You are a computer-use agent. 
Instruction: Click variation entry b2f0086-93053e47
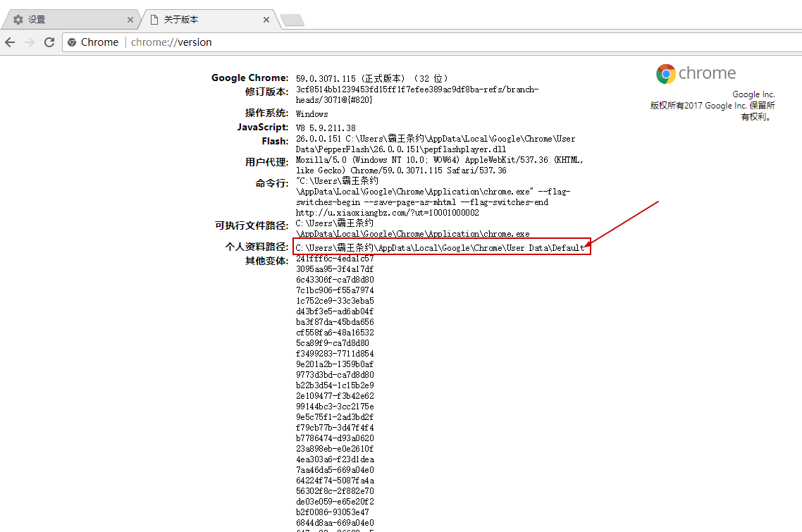tap(333, 512)
